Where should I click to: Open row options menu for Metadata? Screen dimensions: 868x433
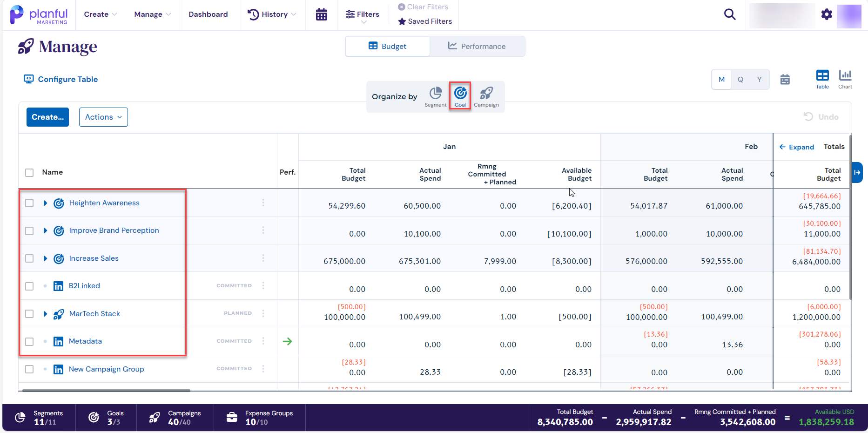tap(263, 341)
